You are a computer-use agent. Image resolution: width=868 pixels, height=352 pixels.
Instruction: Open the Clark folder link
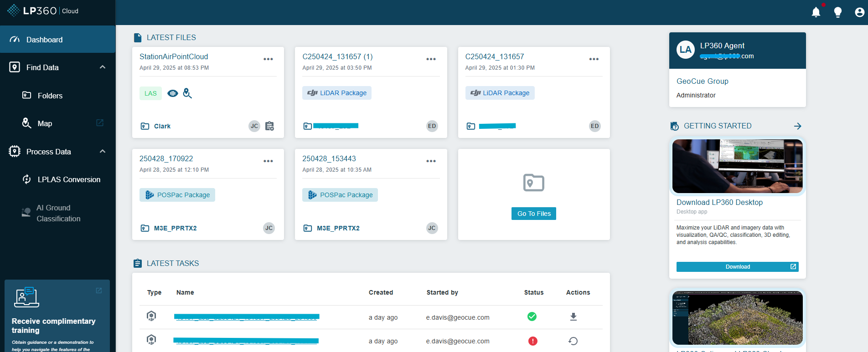click(162, 126)
